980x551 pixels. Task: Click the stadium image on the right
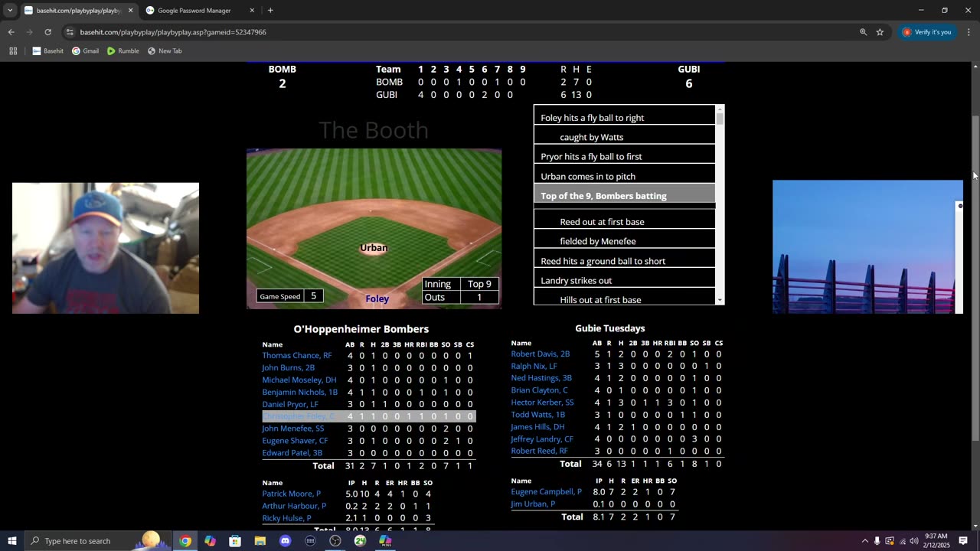point(867,247)
